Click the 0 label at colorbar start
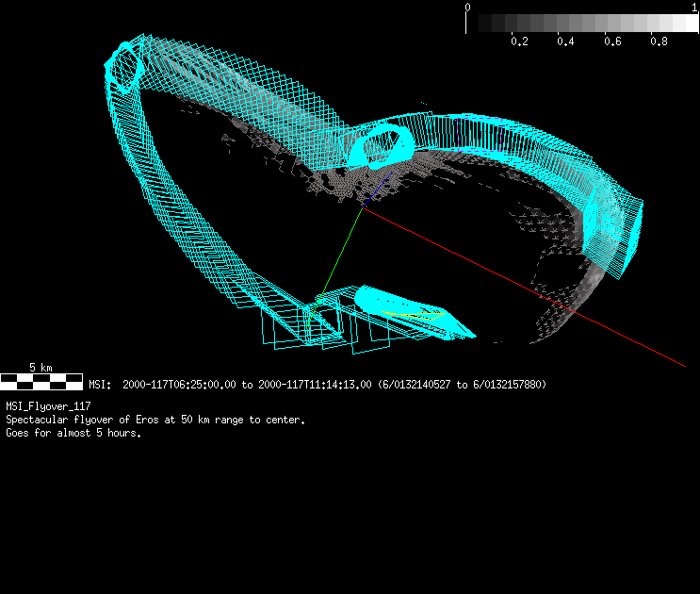The width and height of the screenshot is (700, 594). [x=467, y=8]
